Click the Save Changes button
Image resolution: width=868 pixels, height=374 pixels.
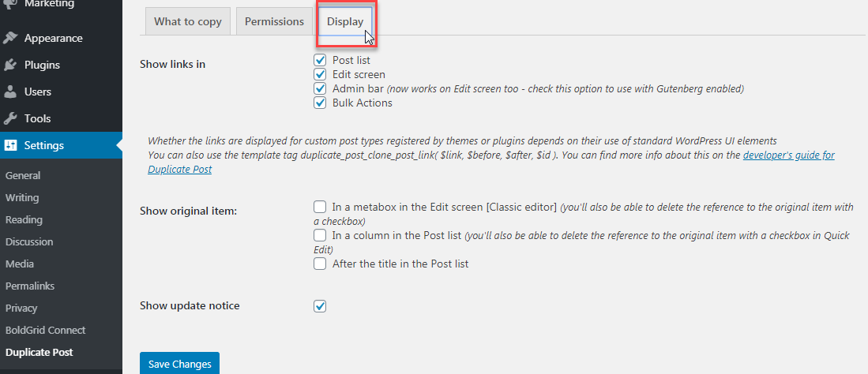179,364
